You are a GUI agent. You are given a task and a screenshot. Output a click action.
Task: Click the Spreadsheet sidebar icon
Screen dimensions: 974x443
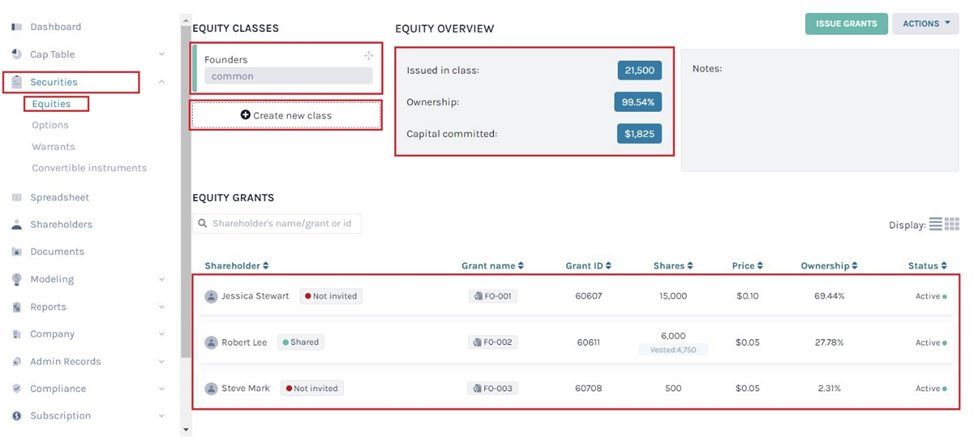(17, 197)
